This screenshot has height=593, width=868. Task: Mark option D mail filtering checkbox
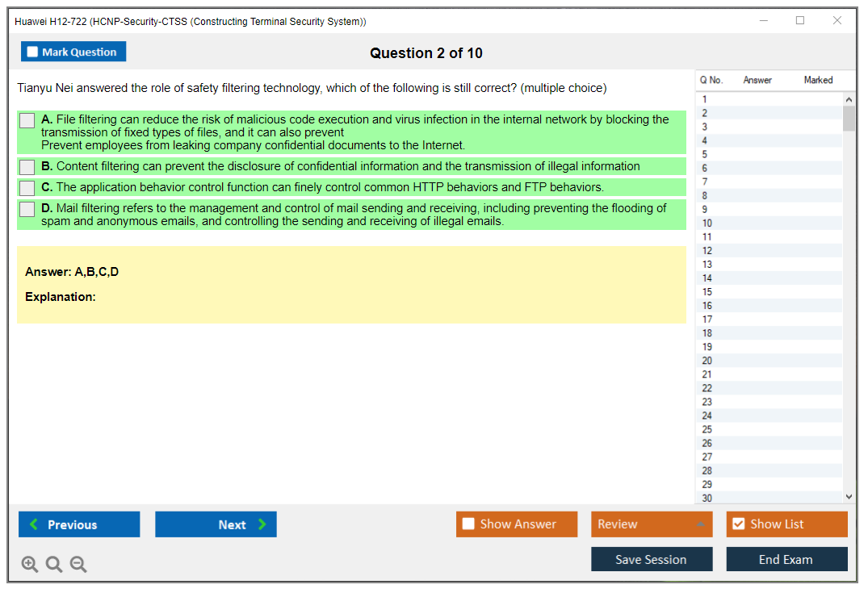27,209
